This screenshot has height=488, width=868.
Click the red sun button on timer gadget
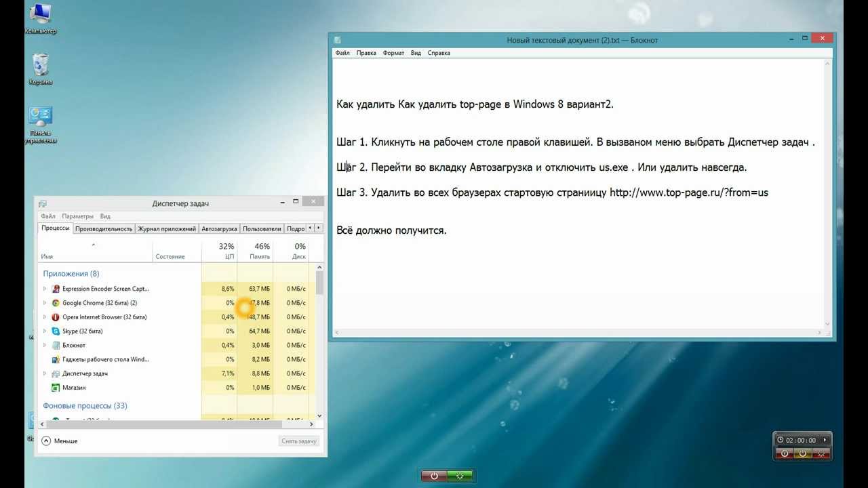[821, 453]
